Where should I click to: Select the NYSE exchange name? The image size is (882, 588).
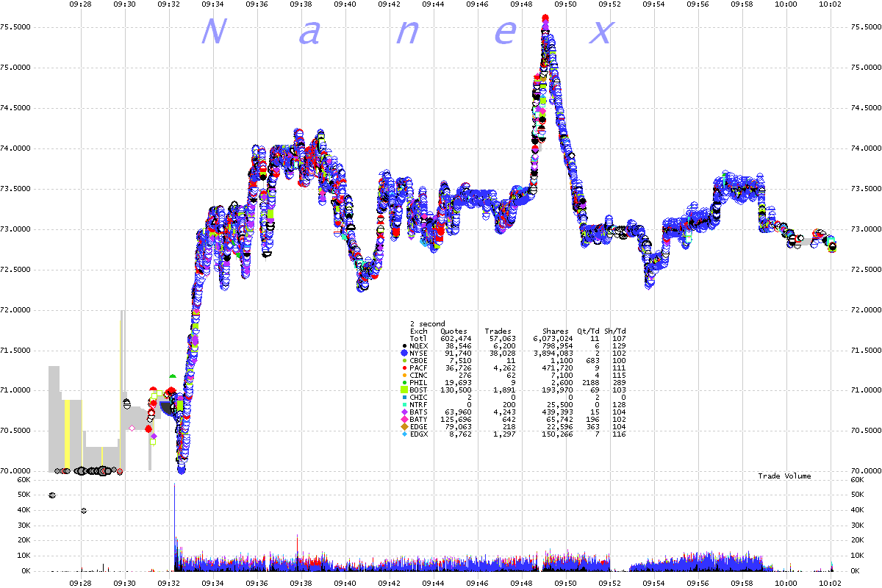(x=418, y=354)
